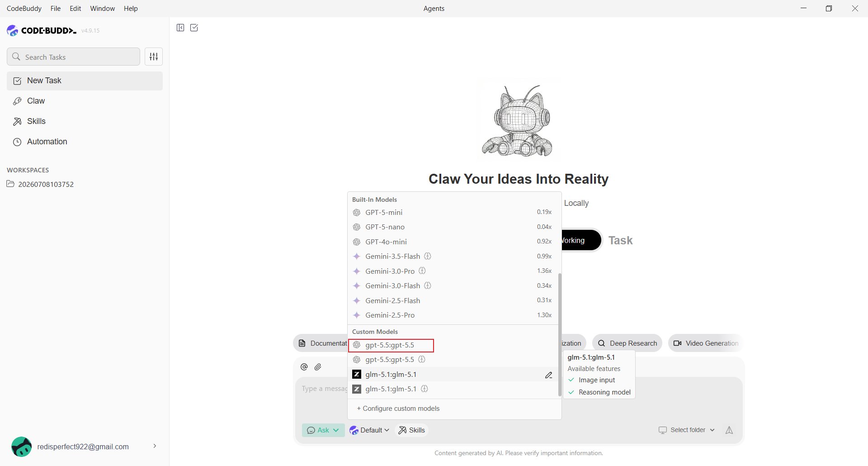
Task: Open Claw in the sidebar
Action: pyautogui.click(x=85, y=101)
